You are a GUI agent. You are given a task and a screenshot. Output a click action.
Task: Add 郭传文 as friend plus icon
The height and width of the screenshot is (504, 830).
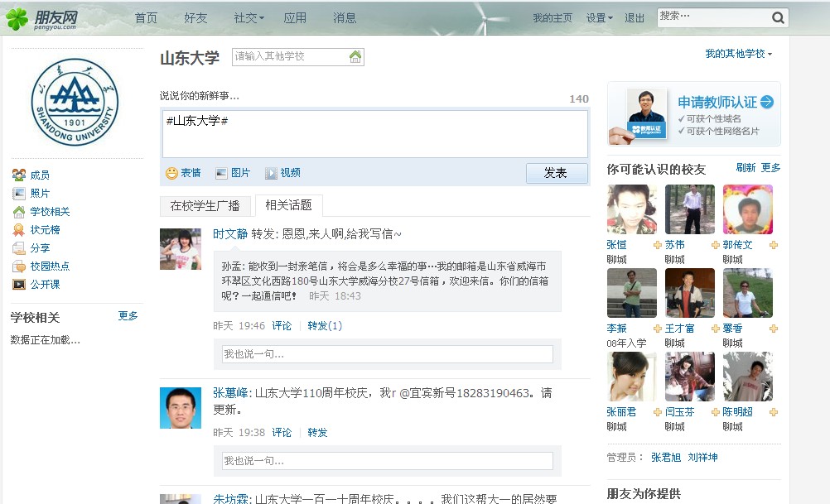(774, 245)
